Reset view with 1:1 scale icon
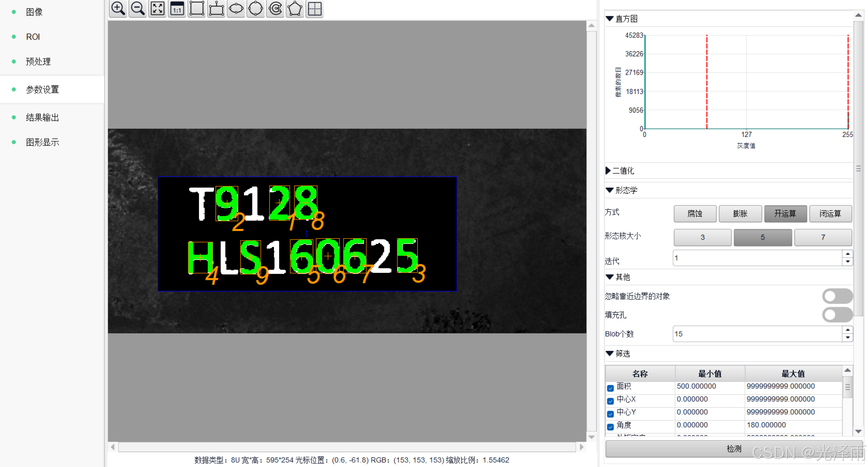 coord(177,8)
